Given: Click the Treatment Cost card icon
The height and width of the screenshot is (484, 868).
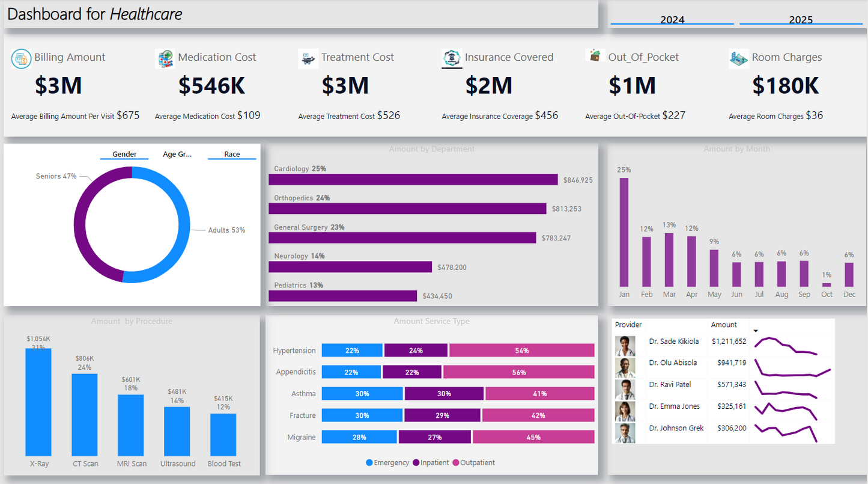Looking at the screenshot, I should coord(308,58).
